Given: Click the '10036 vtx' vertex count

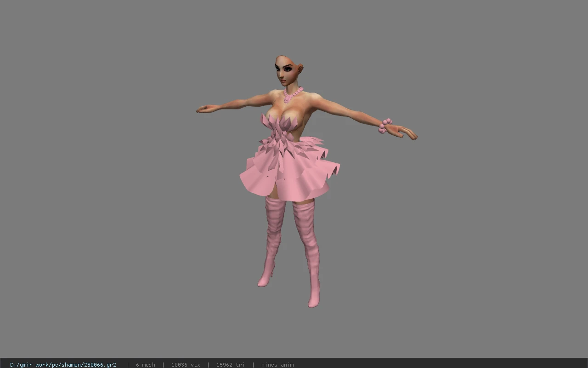Looking at the screenshot, I should pos(186,365).
